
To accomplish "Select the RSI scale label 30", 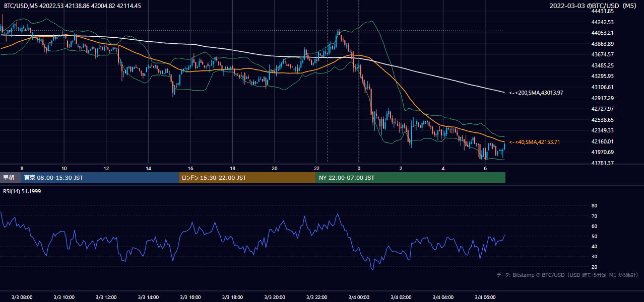I will click(x=594, y=256).
